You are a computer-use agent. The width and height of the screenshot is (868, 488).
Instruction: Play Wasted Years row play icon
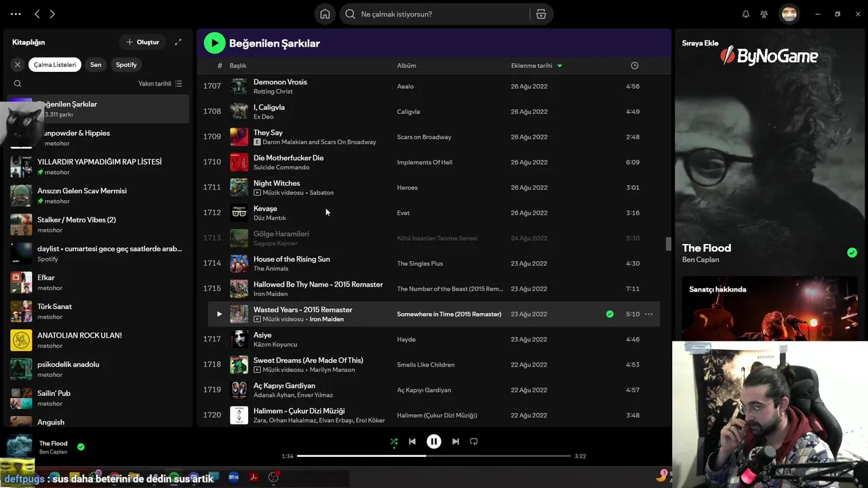[x=219, y=314]
